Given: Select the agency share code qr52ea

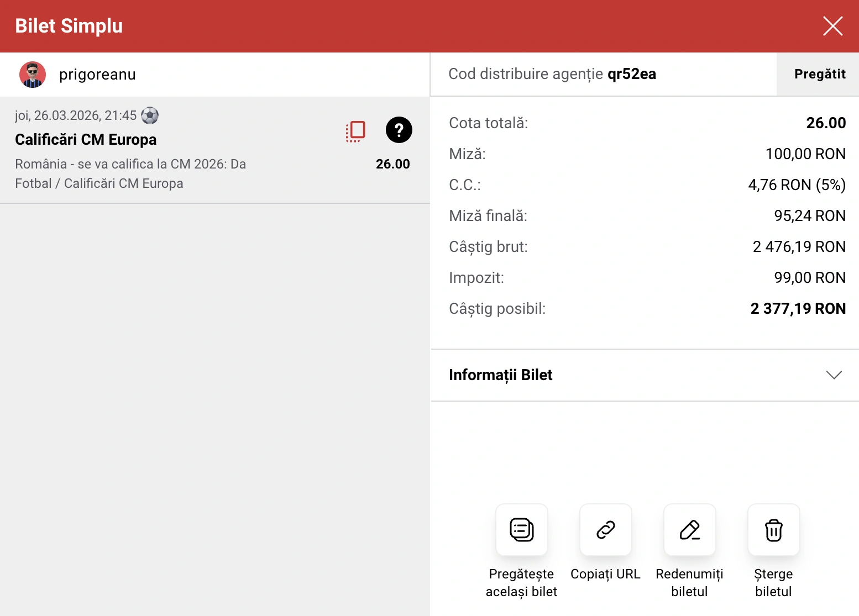Looking at the screenshot, I should click(631, 74).
